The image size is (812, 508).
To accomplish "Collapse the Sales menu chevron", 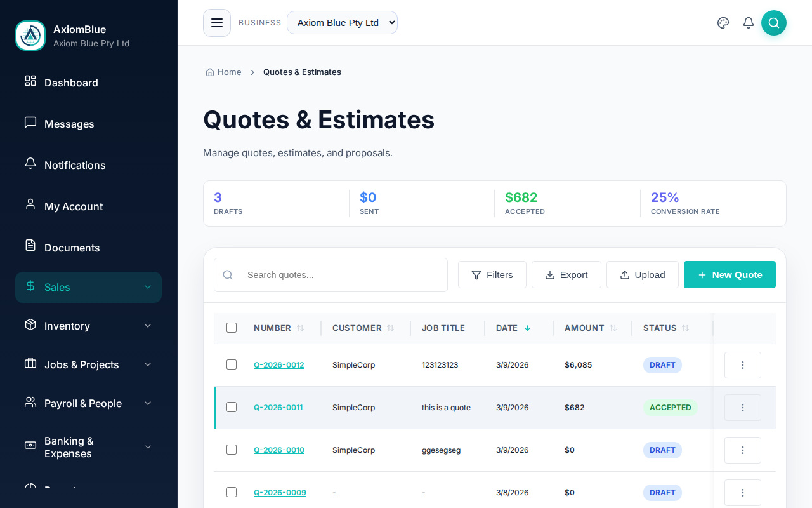I will pos(148,287).
